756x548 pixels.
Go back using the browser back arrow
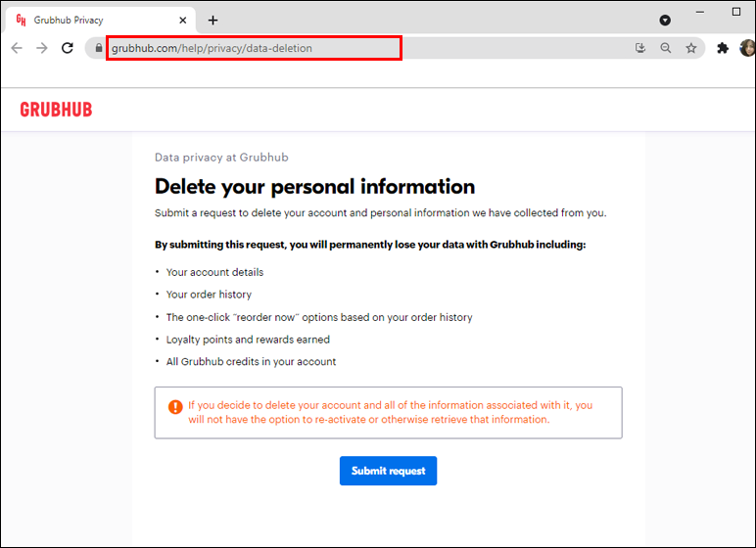coord(17,48)
